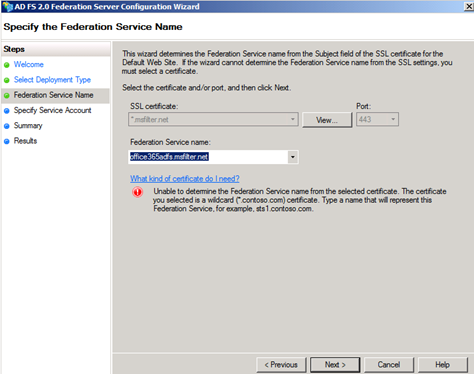474x374 pixels.
Task: Select the Specify Service Account step
Action: click(52, 110)
